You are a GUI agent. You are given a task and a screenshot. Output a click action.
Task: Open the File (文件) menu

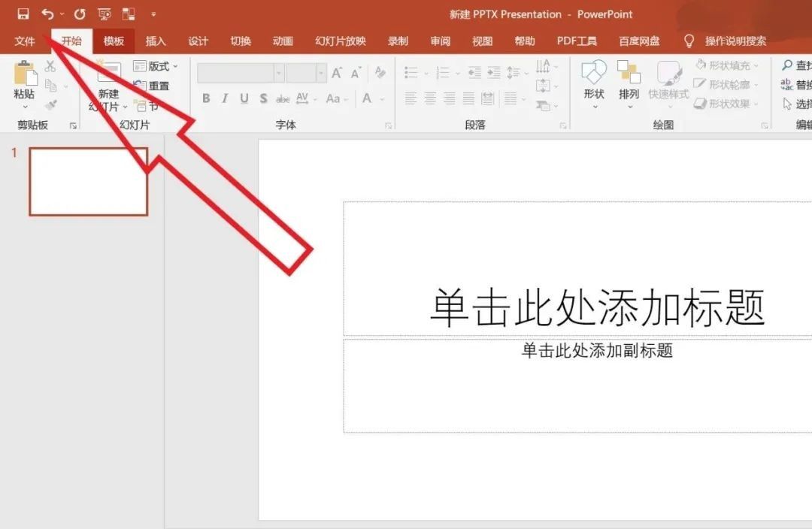(25, 41)
